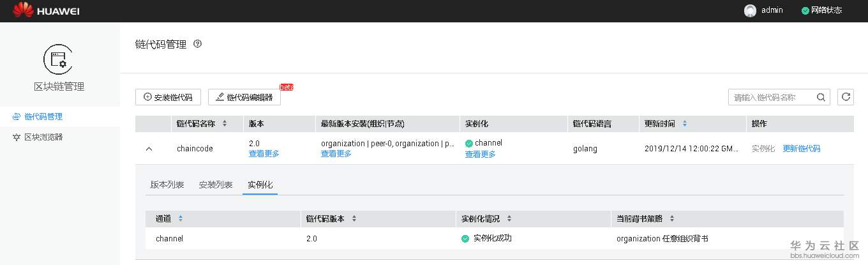The height and width of the screenshot is (265, 868).
Task: Click 查看更多 under version 2.0
Action: pyautogui.click(x=264, y=154)
